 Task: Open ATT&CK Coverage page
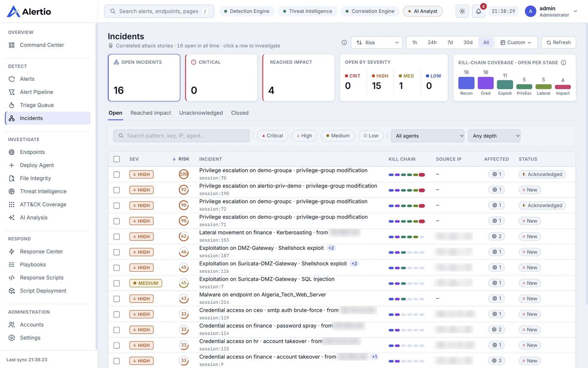[48, 205]
